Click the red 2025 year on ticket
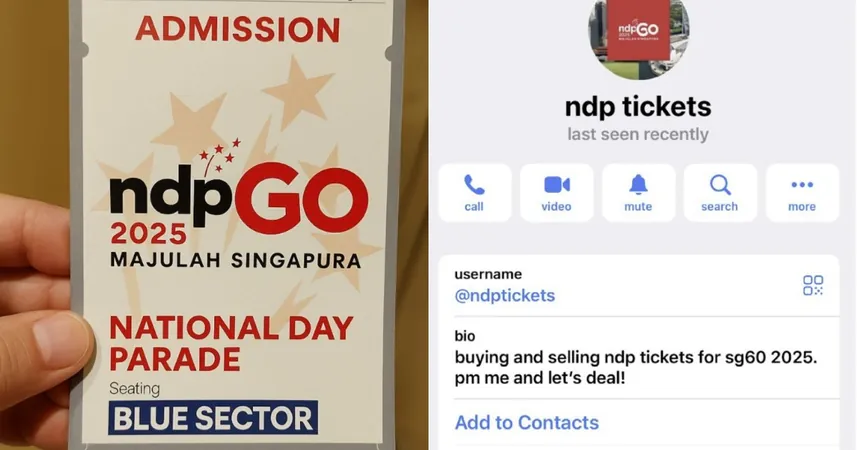 point(149,234)
